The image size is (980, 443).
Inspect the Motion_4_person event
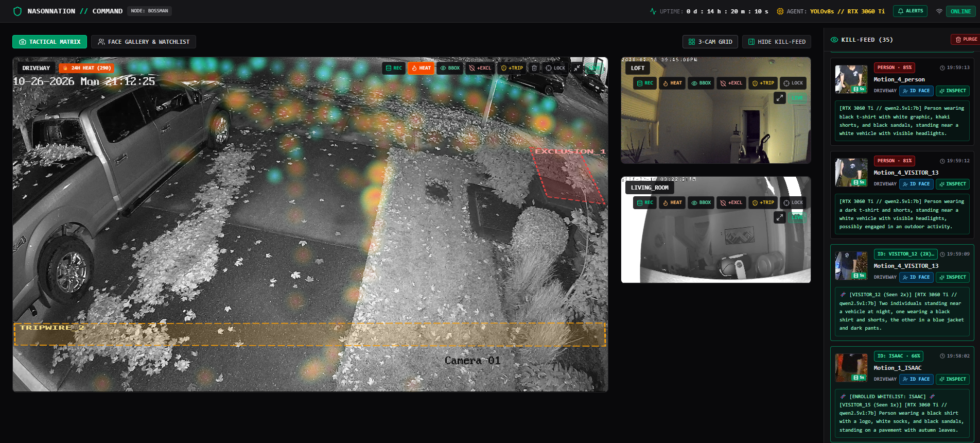click(x=953, y=91)
